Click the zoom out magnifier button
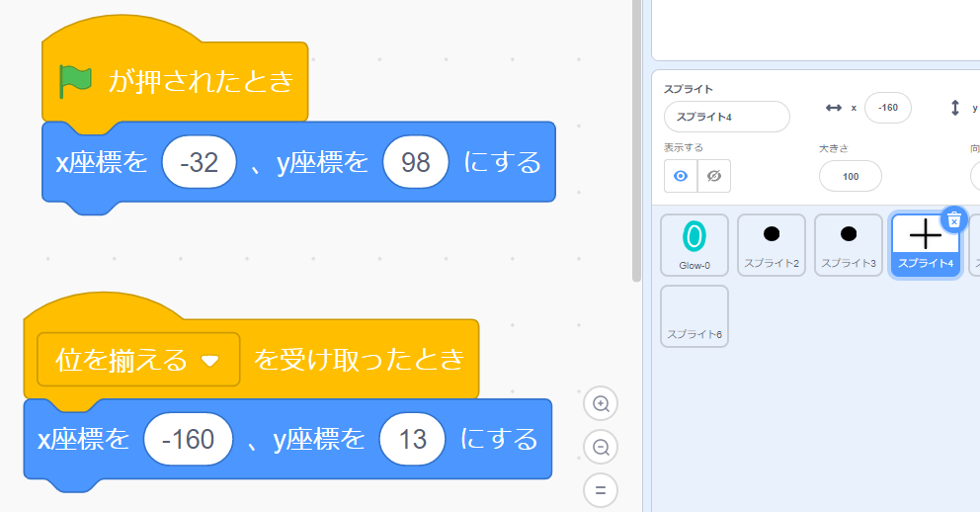 point(600,447)
